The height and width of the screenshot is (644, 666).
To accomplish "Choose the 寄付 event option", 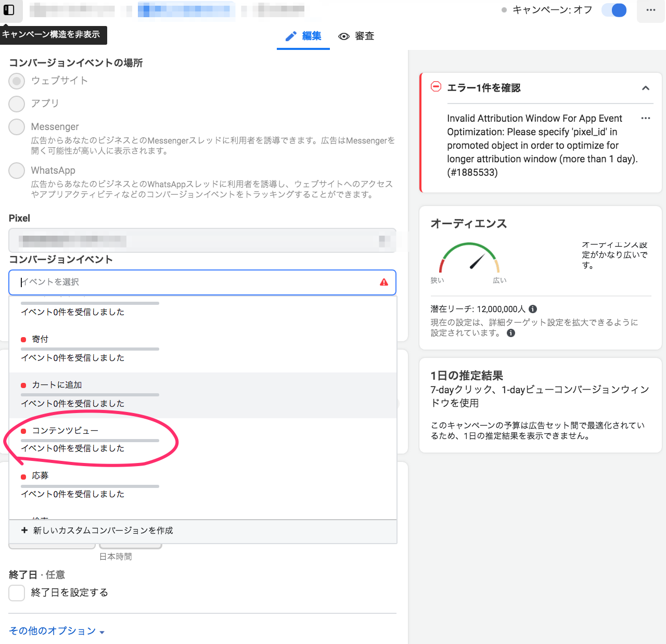I will pos(203,349).
